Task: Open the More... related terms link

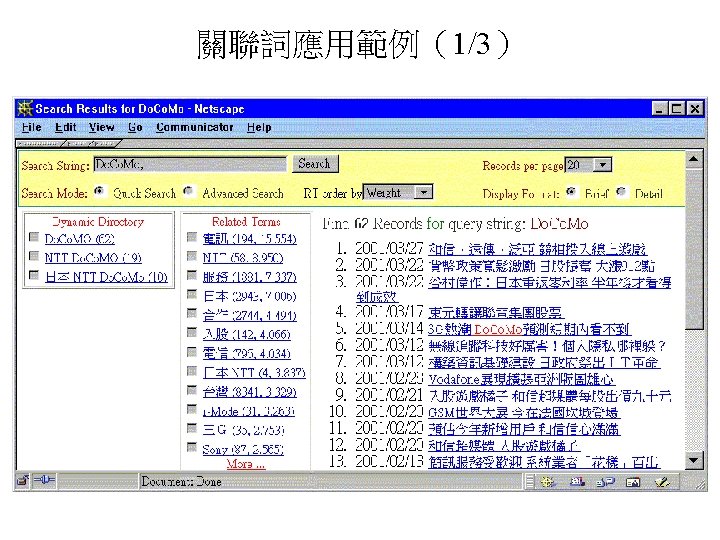Action: click(246, 464)
